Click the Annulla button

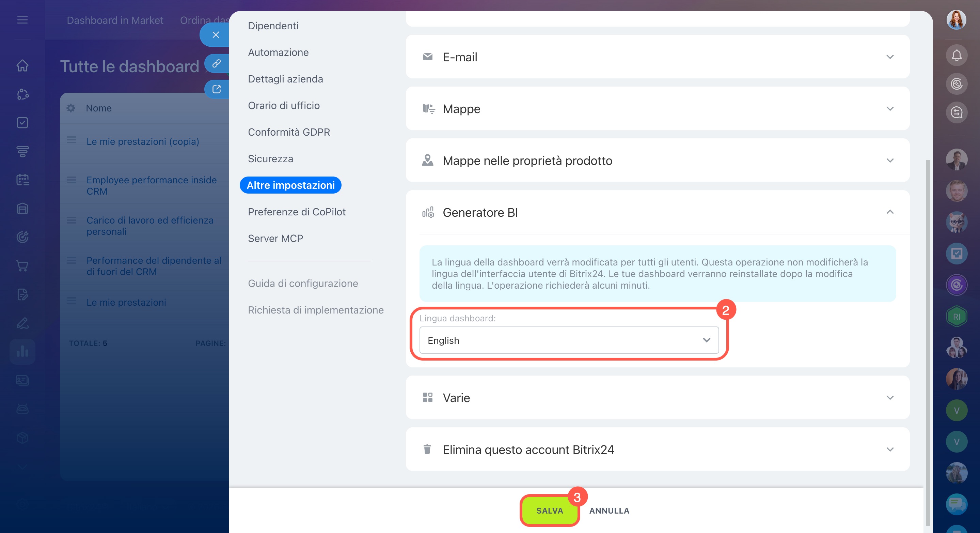click(609, 511)
